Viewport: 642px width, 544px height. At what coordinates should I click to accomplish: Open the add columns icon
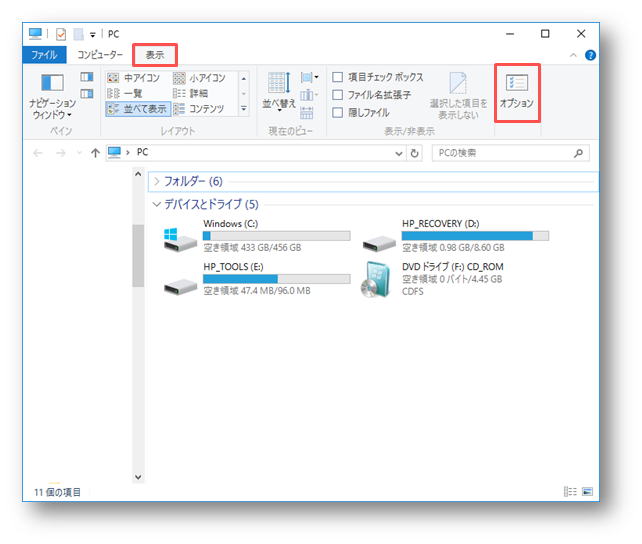click(x=309, y=95)
